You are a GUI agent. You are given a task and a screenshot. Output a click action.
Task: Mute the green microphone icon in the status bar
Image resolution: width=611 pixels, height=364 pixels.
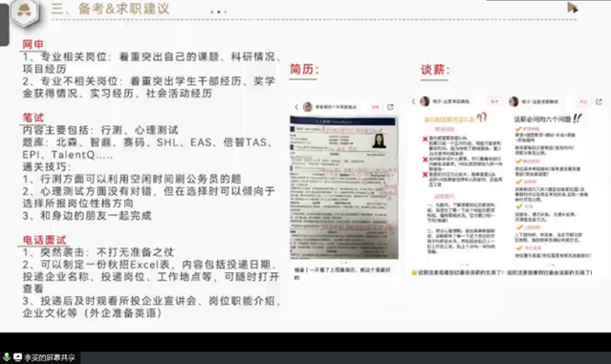[x=7, y=356]
